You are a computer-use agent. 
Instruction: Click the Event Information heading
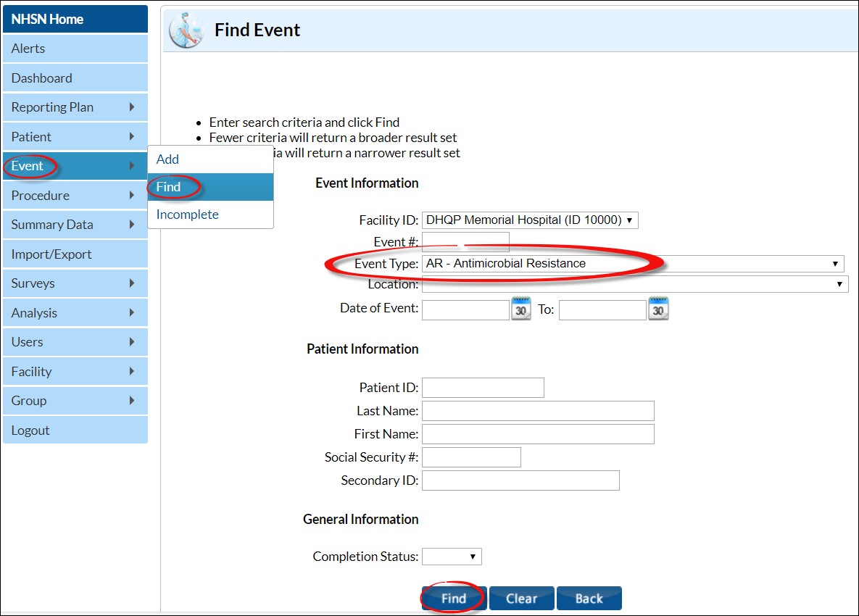click(x=367, y=183)
